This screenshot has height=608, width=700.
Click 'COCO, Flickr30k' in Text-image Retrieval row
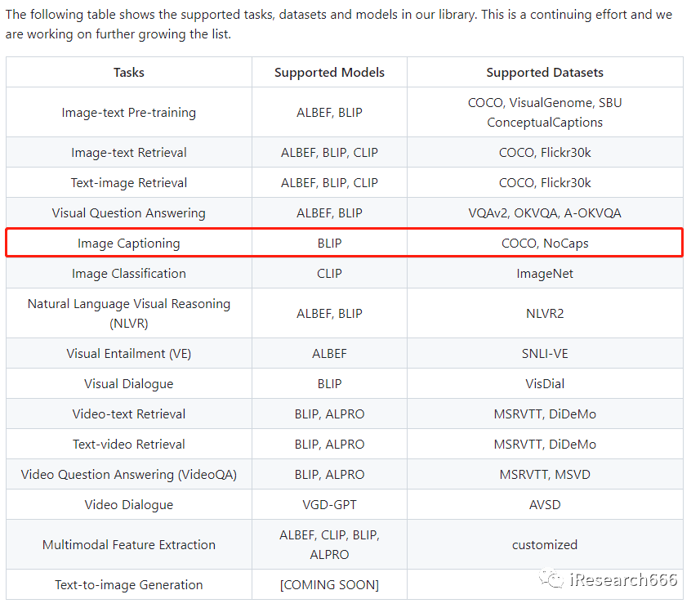[x=545, y=183]
